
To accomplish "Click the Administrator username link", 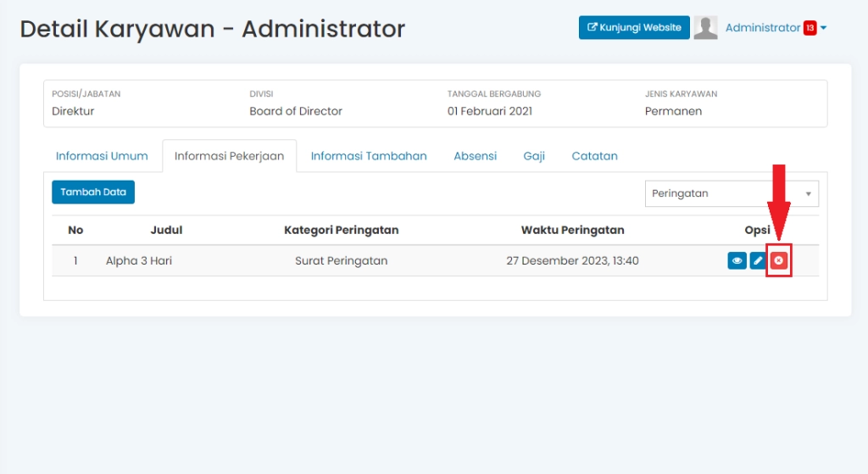I will point(762,28).
